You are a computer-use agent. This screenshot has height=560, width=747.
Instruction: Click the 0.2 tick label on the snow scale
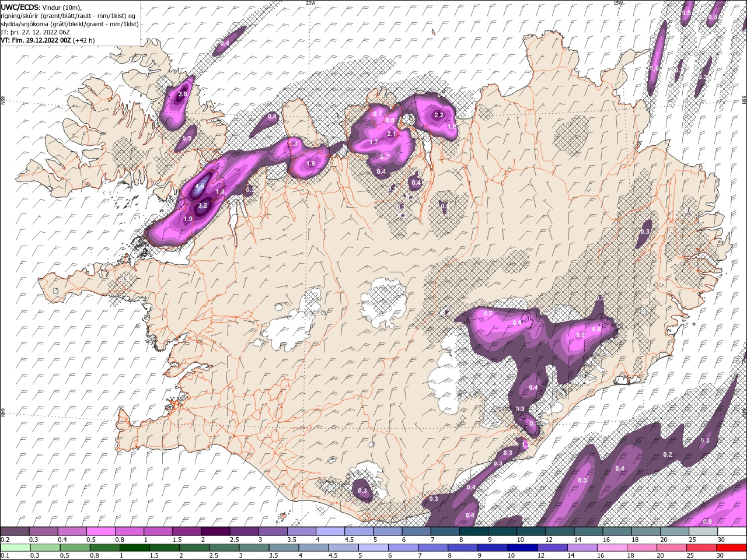point(5,540)
